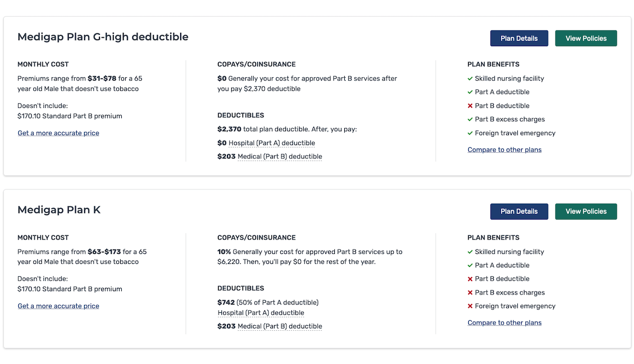
Task: Click the checkmark next to Skilled nursing facility for Plan K
Action: [470, 251]
